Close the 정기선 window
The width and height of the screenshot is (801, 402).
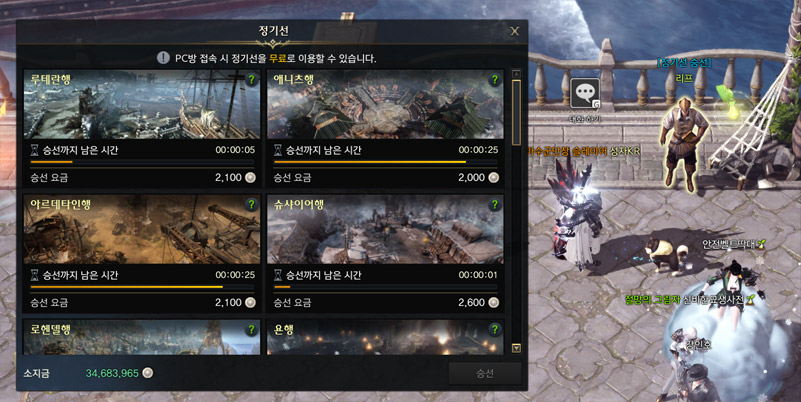pos(514,32)
